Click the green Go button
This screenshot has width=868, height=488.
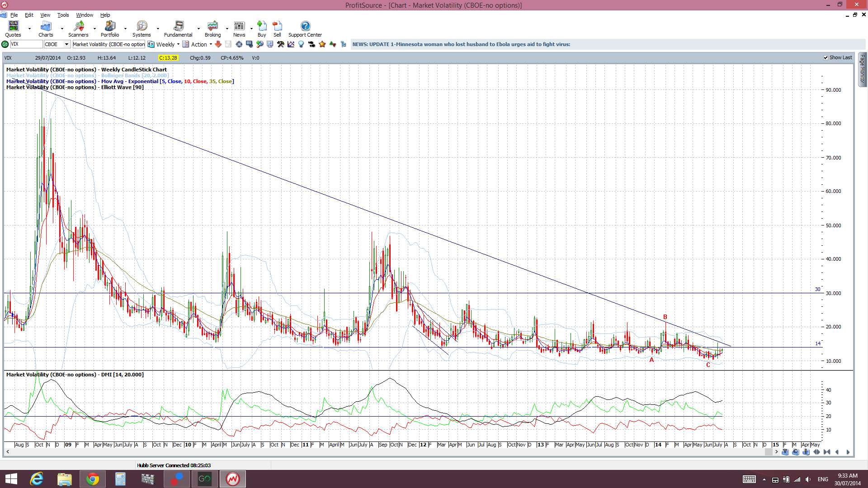click(x=5, y=44)
